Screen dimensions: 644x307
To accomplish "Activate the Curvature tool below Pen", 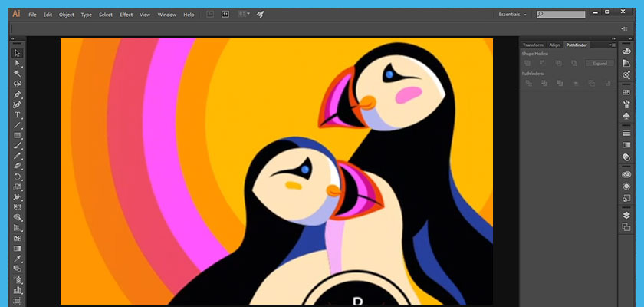I will pyautogui.click(x=17, y=104).
